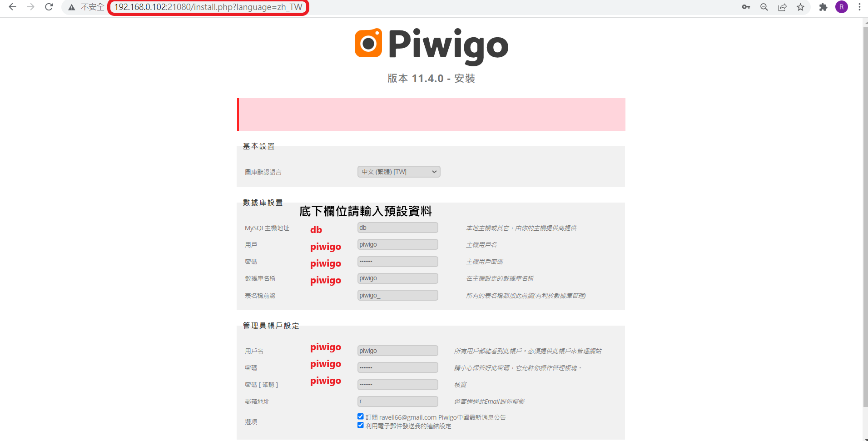Open the 中文 (繁體) [TW] language dropdown

(399, 172)
